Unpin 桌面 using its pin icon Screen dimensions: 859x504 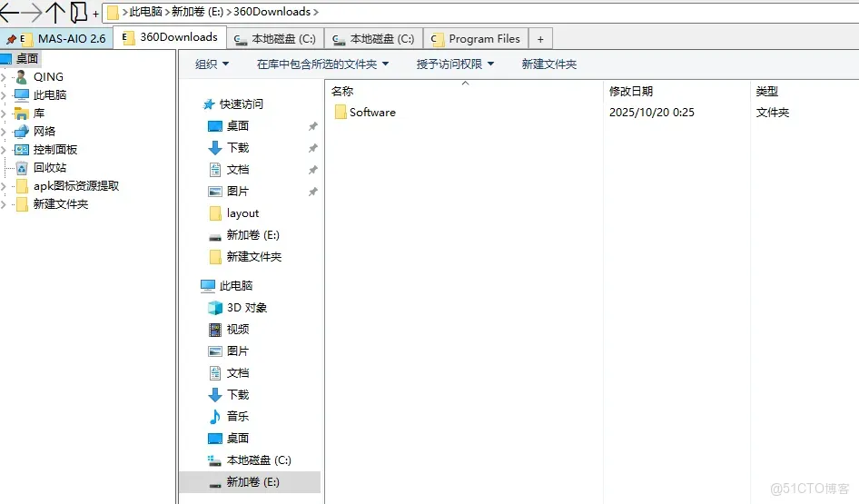[312, 126]
